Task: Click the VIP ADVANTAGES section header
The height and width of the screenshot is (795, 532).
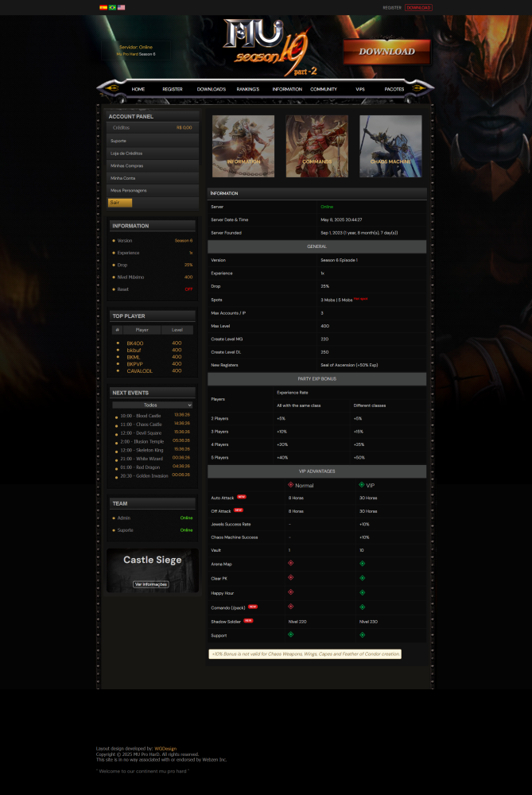Action: click(317, 471)
